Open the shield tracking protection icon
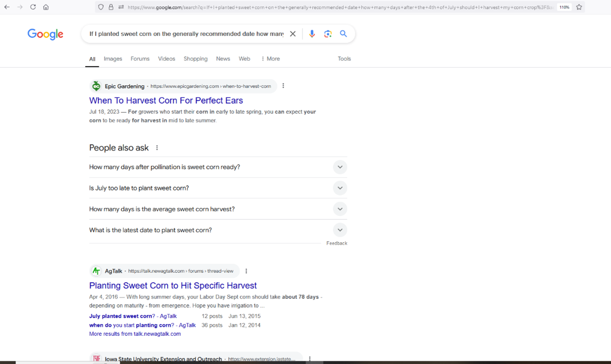This screenshot has width=611, height=364. (101, 7)
